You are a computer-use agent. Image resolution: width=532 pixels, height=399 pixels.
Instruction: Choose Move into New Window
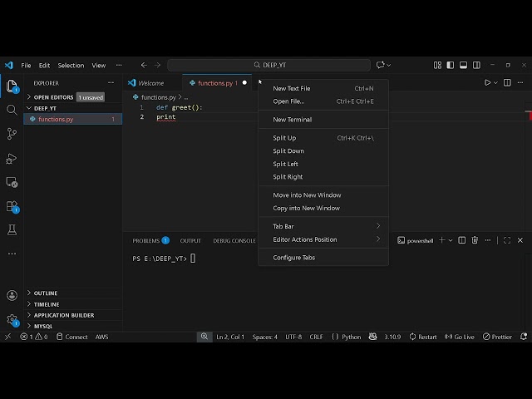click(x=323, y=195)
